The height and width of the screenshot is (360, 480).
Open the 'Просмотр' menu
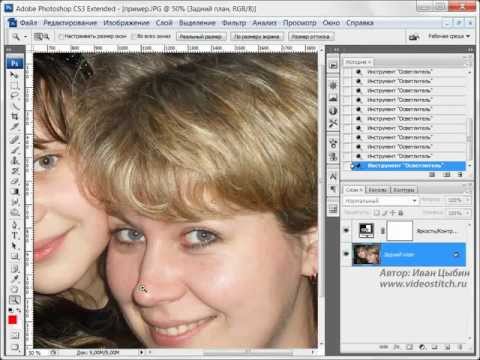tap(299, 23)
